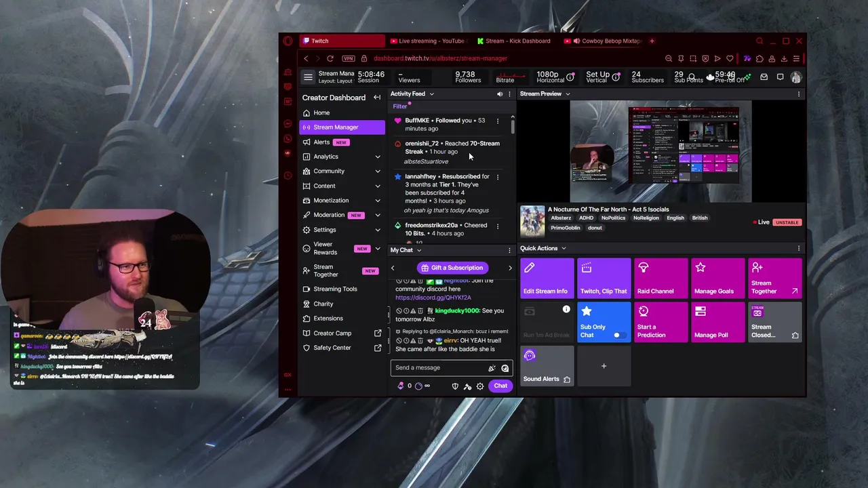Toggle the Sub Only Chat switch
The height and width of the screenshot is (488, 868).
point(618,335)
